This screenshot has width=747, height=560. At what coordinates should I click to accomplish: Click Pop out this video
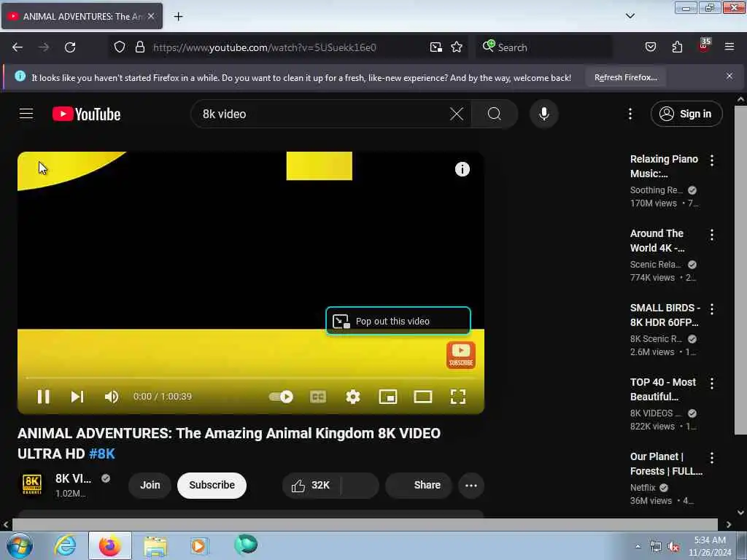click(x=398, y=322)
